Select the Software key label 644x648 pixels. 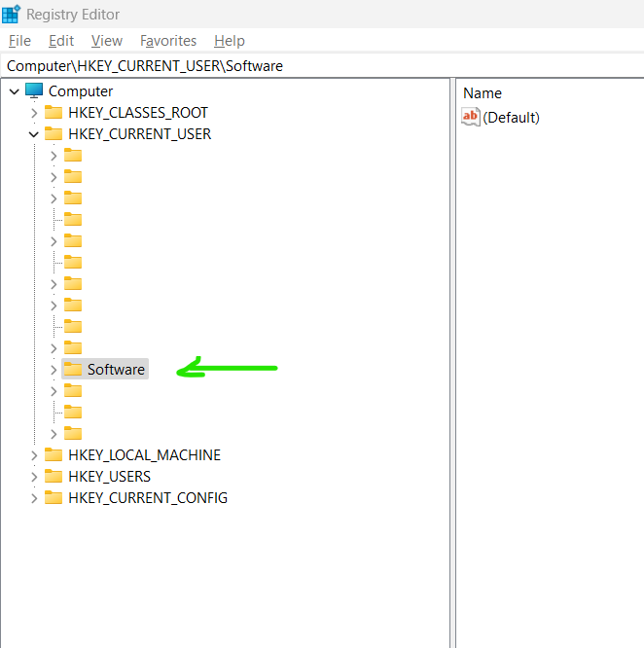[116, 370]
